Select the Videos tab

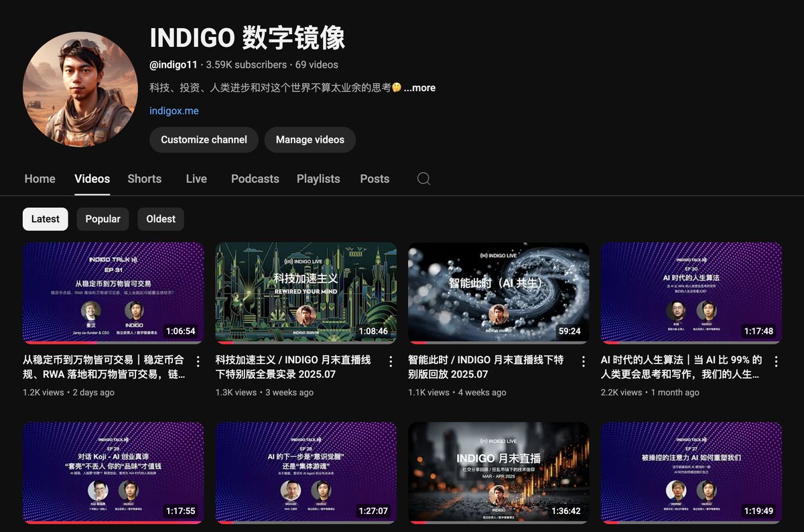coord(92,179)
